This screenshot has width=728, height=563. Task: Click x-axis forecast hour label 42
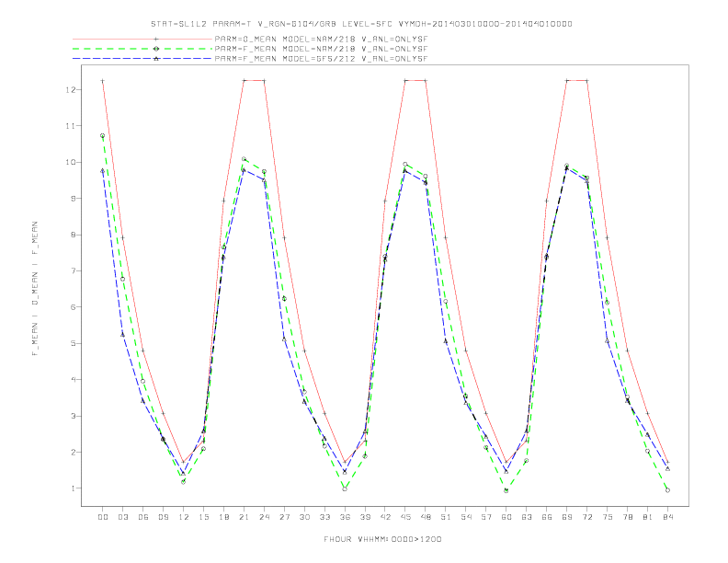(x=385, y=517)
